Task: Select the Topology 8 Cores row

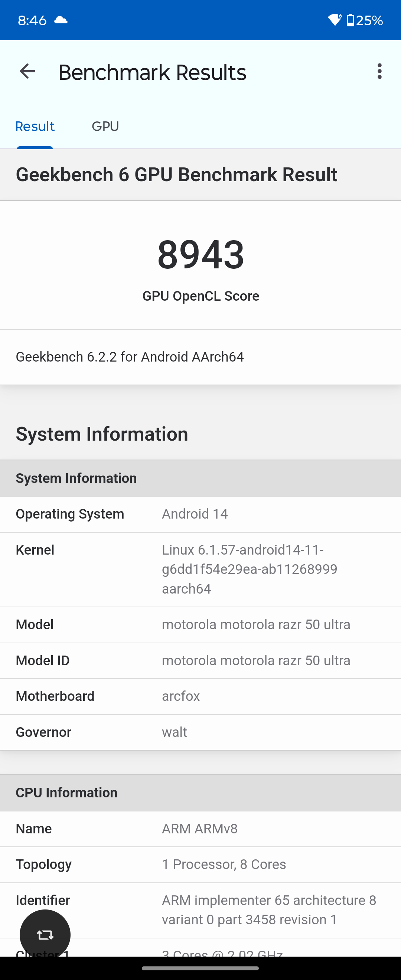Action: pyautogui.click(x=200, y=864)
